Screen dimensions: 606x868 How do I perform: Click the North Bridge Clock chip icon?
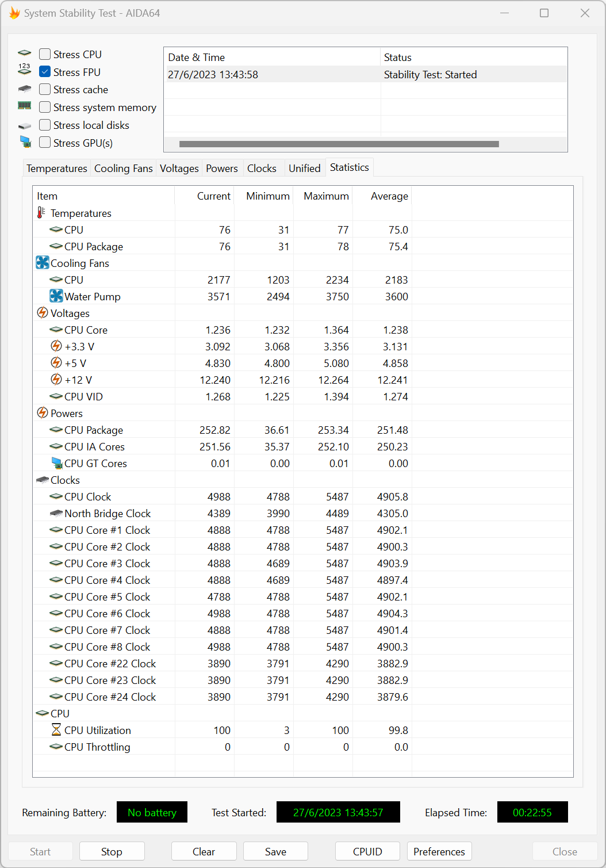tap(56, 513)
